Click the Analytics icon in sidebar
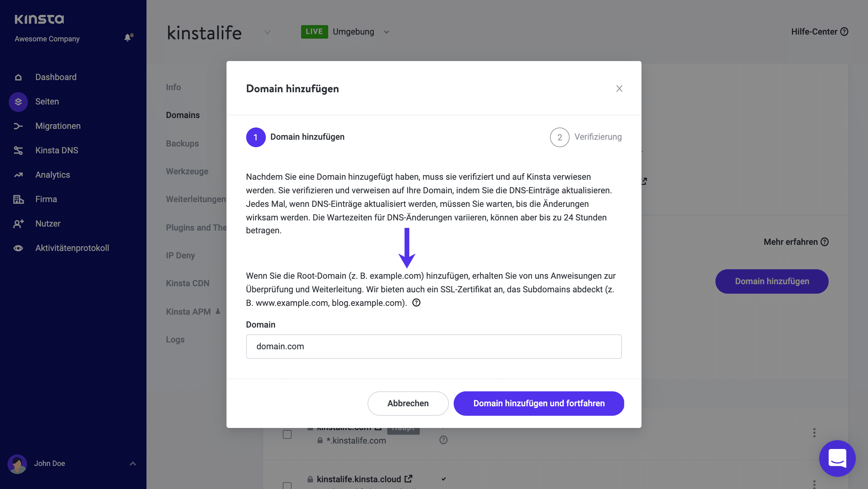This screenshot has width=868, height=489. (x=18, y=175)
